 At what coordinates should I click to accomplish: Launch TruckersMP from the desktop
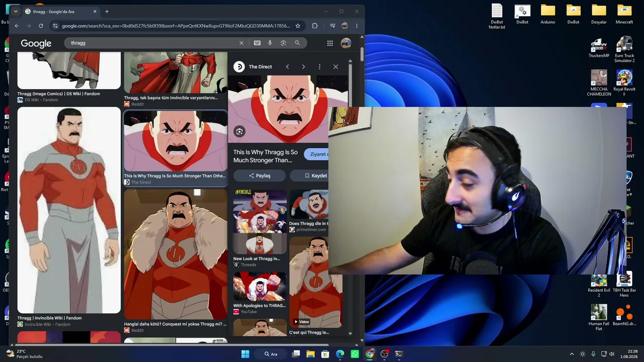(599, 48)
